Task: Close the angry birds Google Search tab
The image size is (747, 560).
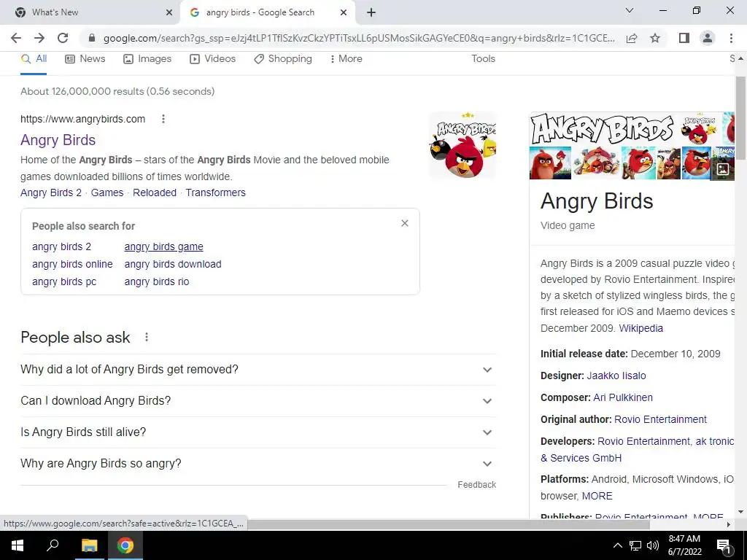Action: tap(344, 12)
